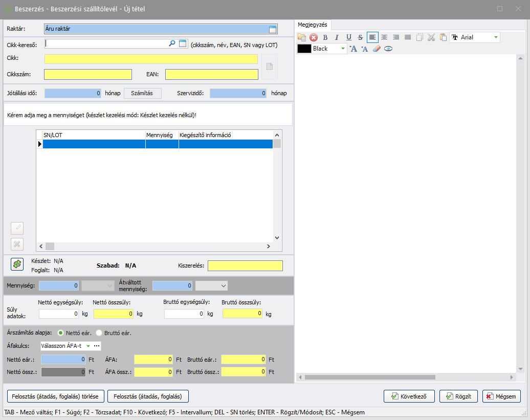530x420 pixels.
Task: Toggle bold formatting
Action: pos(325,37)
